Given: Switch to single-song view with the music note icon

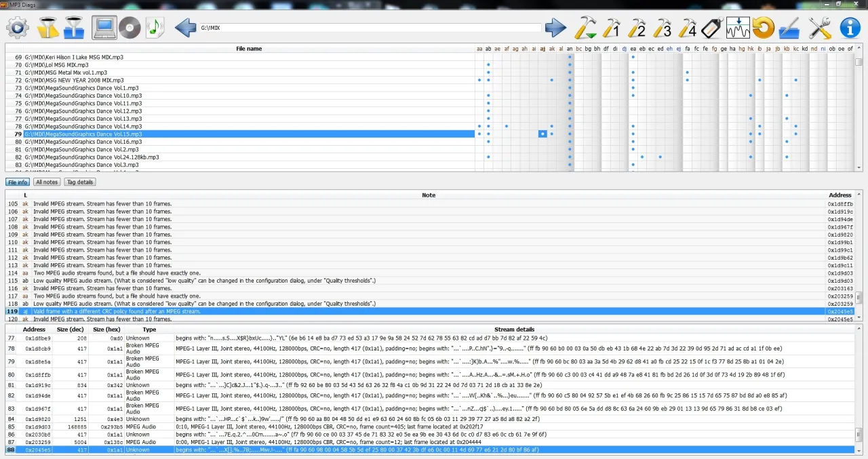Looking at the screenshot, I should (155, 28).
